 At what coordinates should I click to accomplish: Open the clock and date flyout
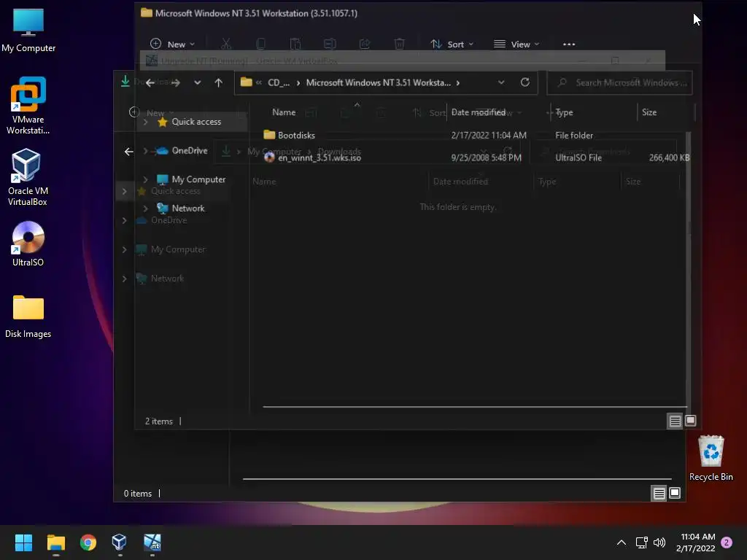(695, 542)
